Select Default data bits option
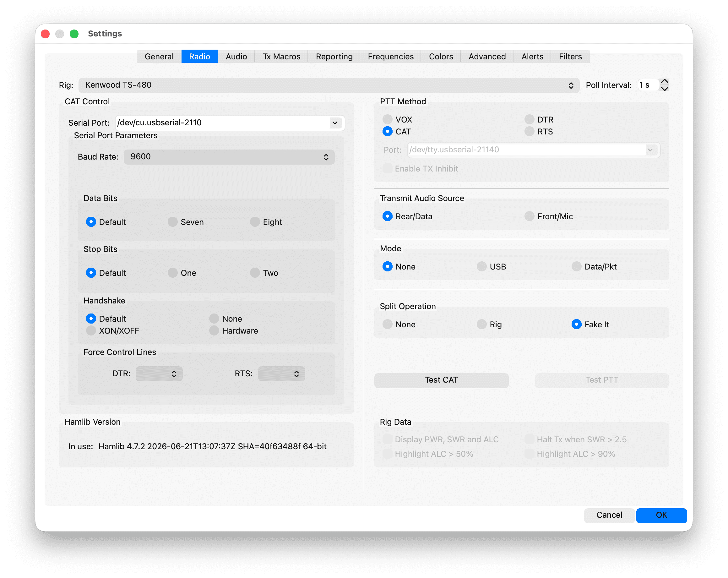The height and width of the screenshot is (578, 728). (106, 222)
